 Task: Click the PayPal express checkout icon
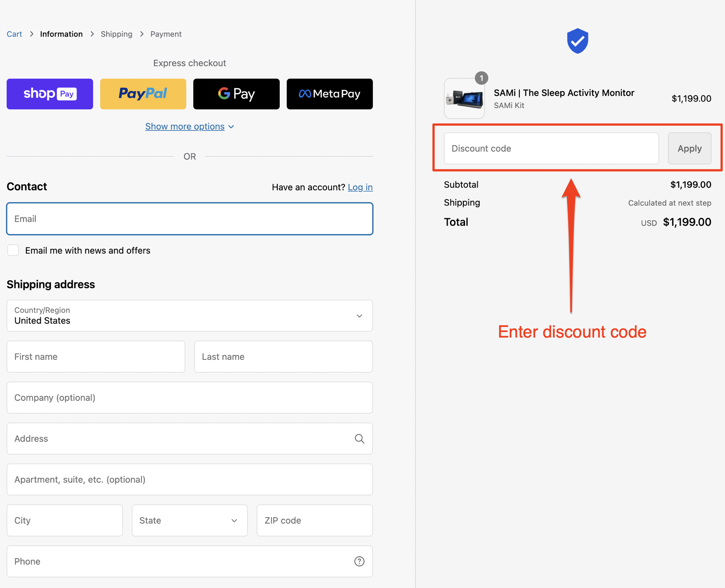pos(142,94)
